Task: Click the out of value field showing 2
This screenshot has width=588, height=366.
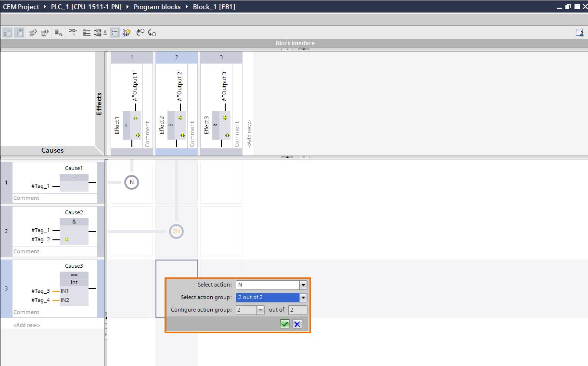Action: [x=297, y=310]
